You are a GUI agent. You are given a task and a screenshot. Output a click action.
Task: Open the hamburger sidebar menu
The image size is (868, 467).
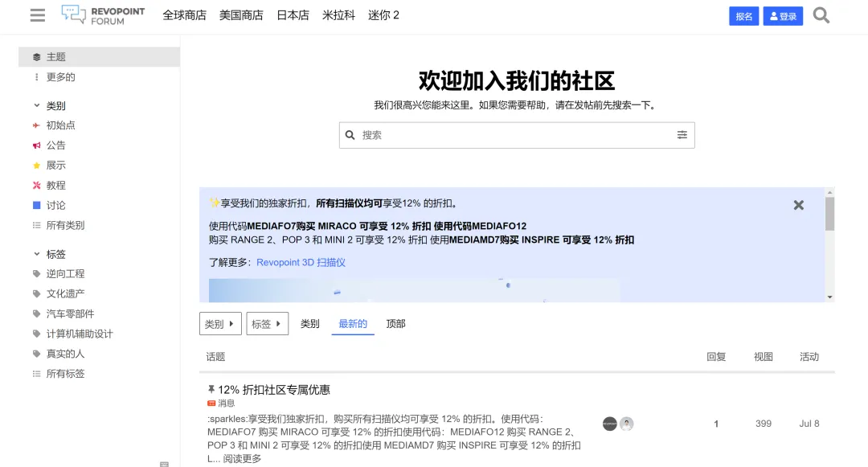click(38, 15)
